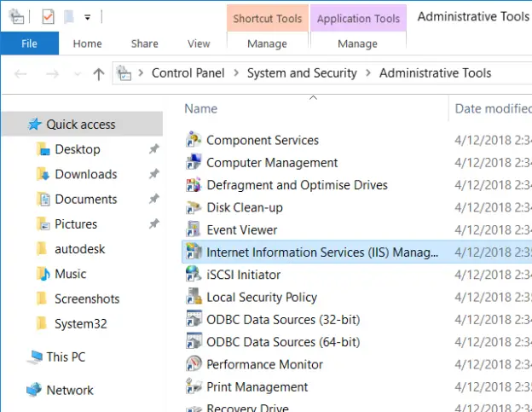Sort by the Name column header
The image size is (532, 412).
coord(201,108)
